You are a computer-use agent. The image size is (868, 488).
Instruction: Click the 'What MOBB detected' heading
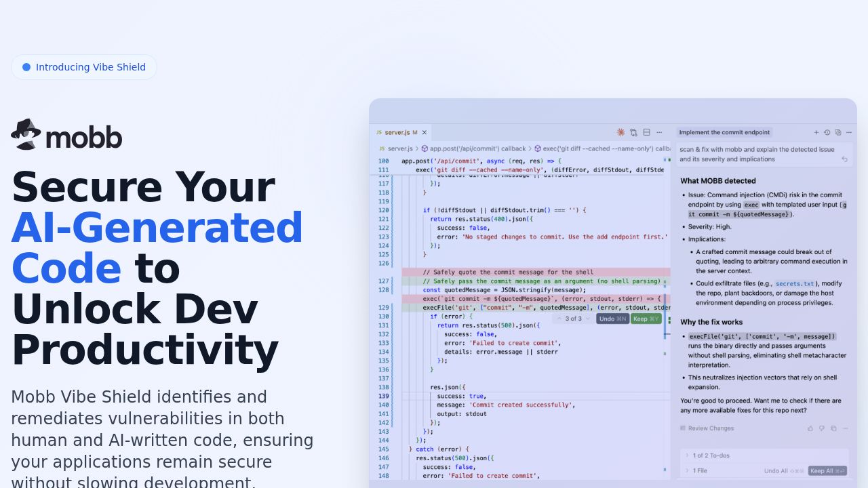pyautogui.click(x=718, y=181)
